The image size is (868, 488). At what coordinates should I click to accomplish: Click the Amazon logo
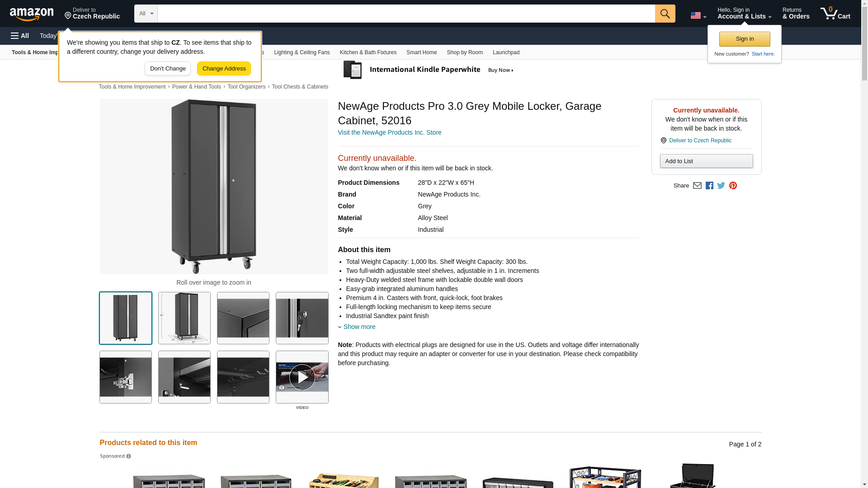click(32, 14)
